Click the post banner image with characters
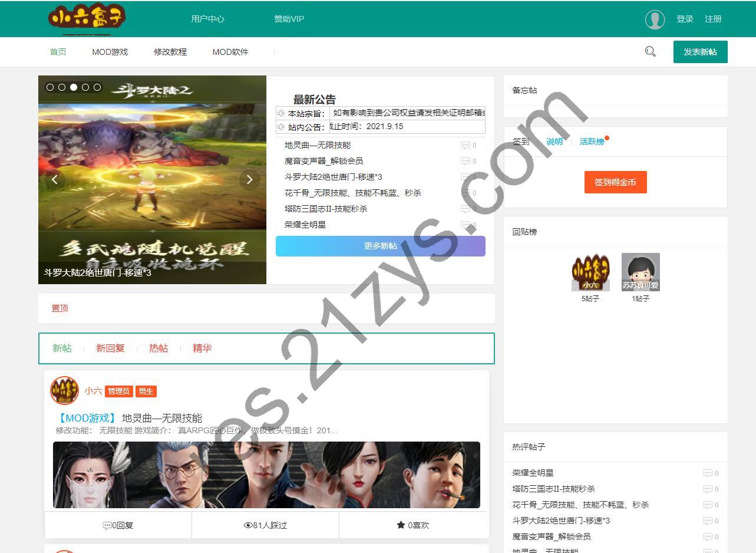Image resolution: width=756 pixels, height=553 pixels. (x=266, y=475)
